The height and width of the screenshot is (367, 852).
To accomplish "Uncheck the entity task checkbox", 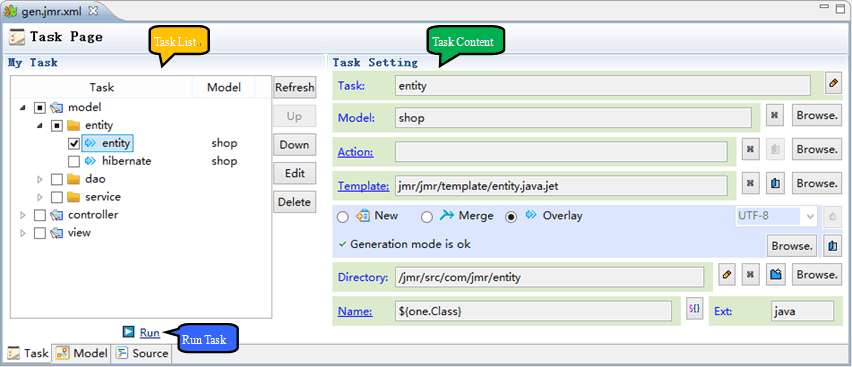I will (73, 144).
